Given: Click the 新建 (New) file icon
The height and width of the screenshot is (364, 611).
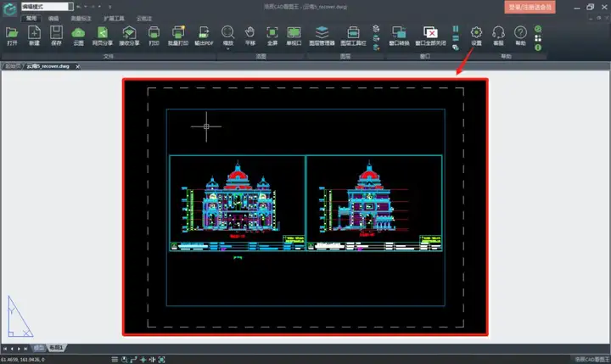Looking at the screenshot, I should coord(34,33).
